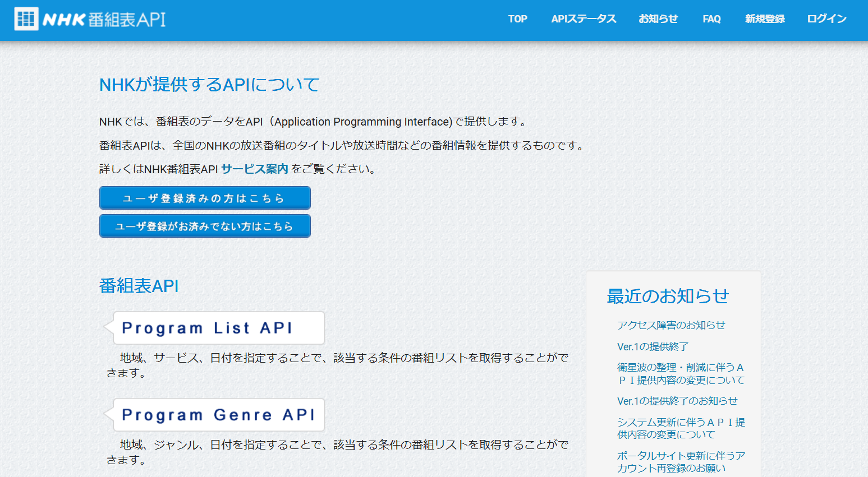
Task: Go to お知らせ in the header
Action: [658, 19]
